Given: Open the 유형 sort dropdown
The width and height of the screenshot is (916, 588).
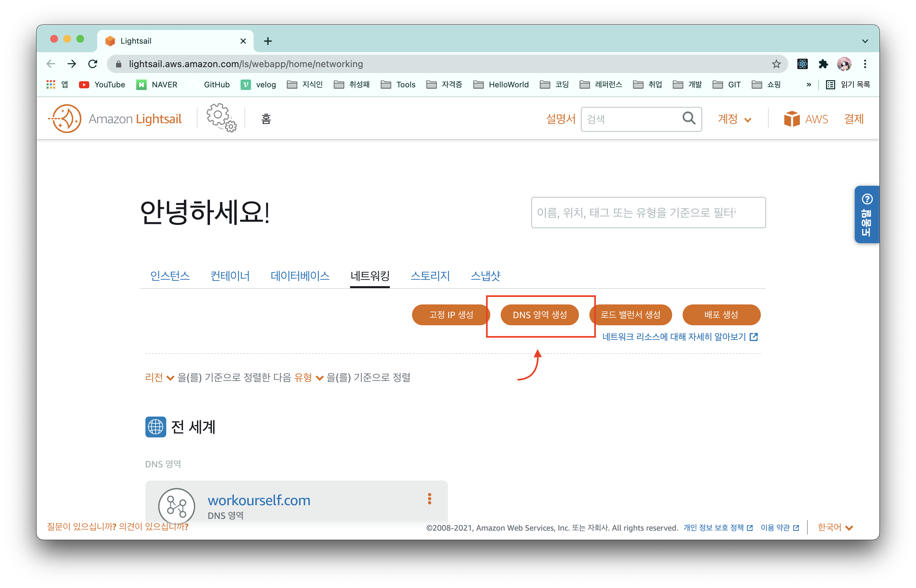Looking at the screenshot, I should pyautogui.click(x=308, y=378).
